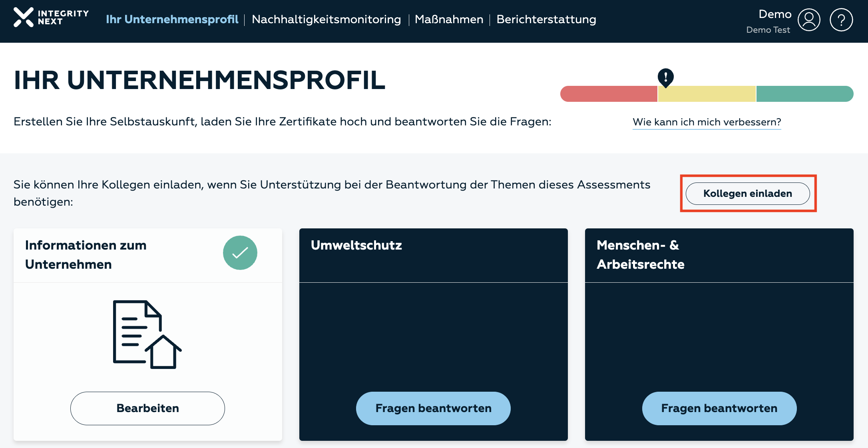The image size is (868, 448).
Task: Open Ihr Unternehmensprofil in the navigation
Action: tap(172, 19)
